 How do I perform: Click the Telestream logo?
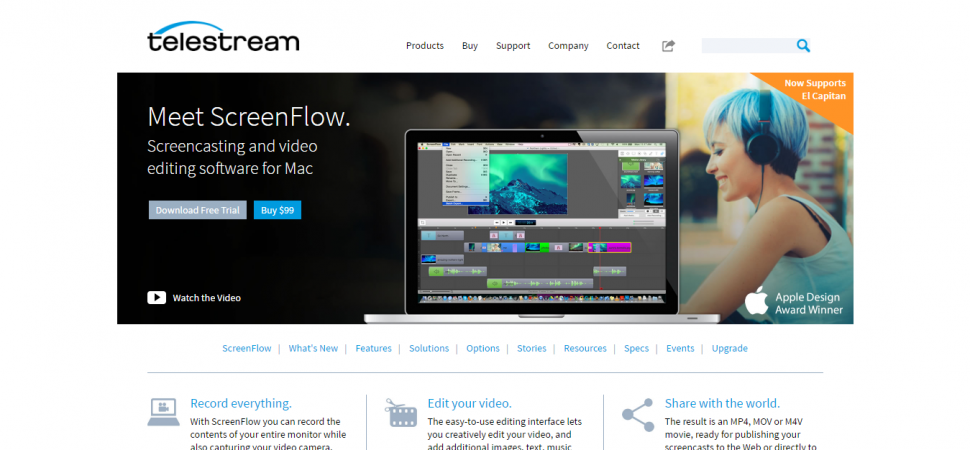(223, 37)
